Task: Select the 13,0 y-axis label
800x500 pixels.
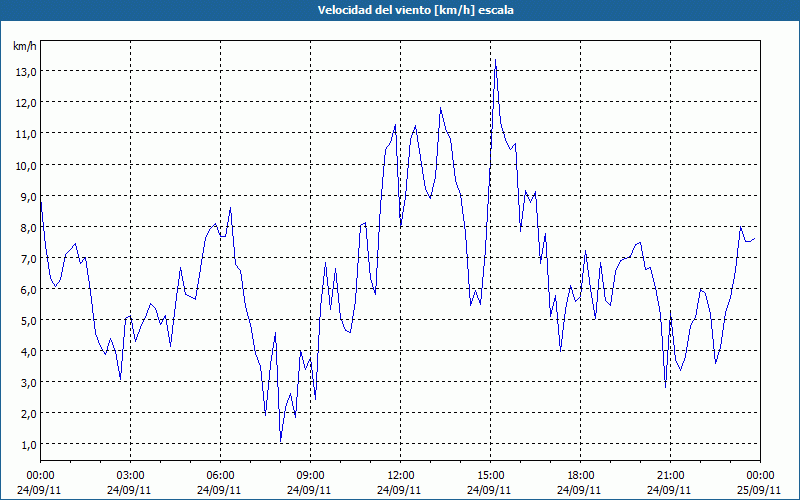Action: click(26, 72)
